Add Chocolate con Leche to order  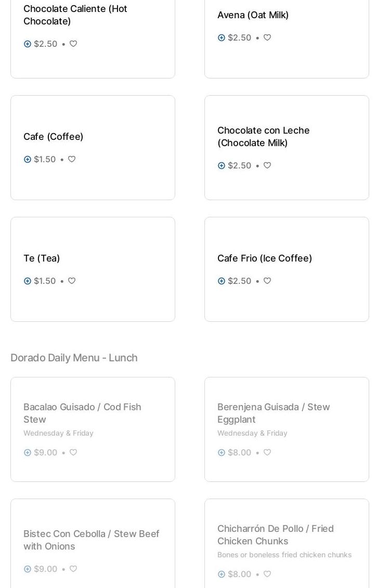point(222,166)
